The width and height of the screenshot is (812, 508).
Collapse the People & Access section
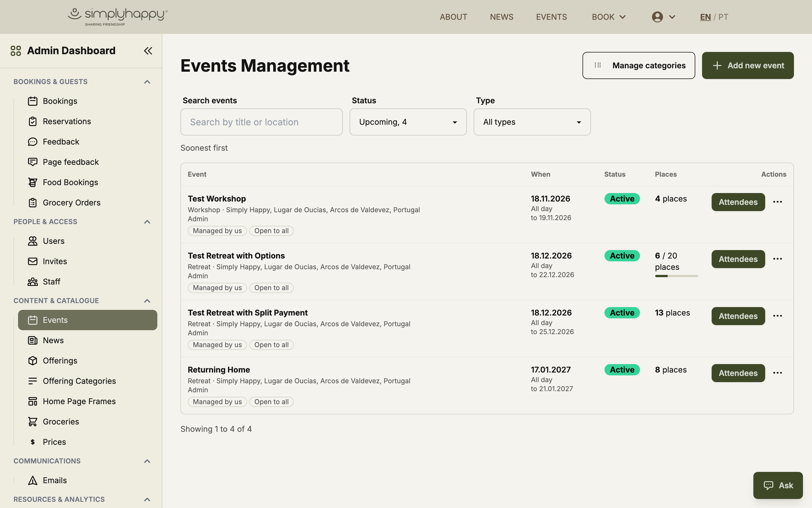[x=147, y=222]
